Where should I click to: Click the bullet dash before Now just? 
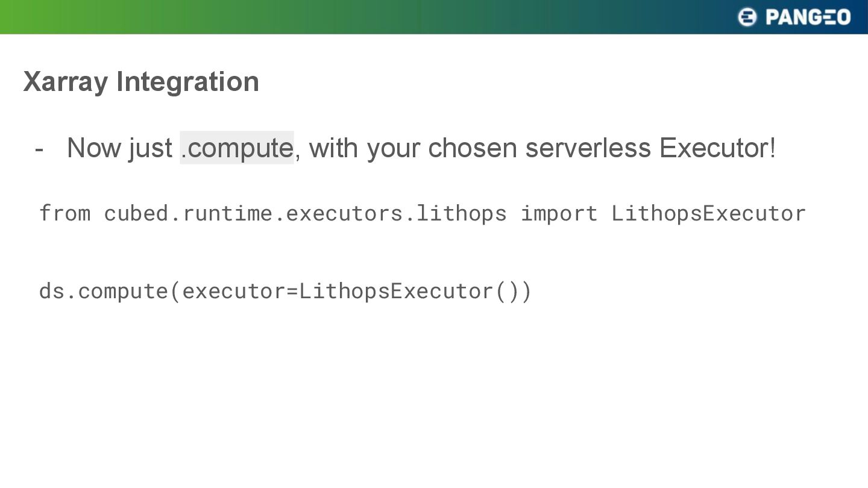pos(39,148)
